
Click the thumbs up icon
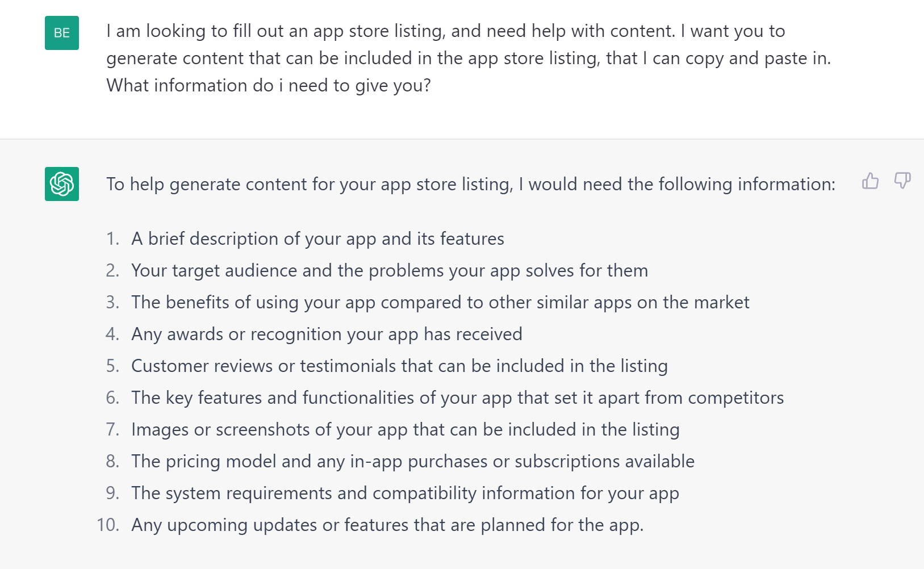click(x=870, y=181)
